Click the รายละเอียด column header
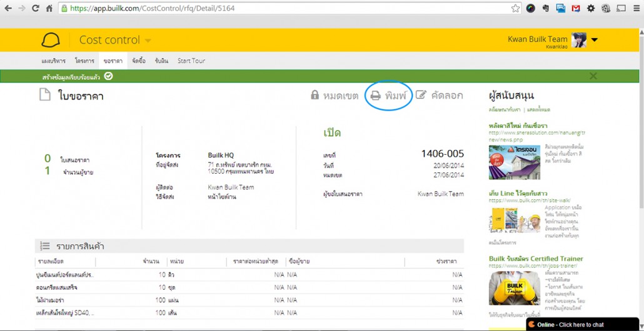This screenshot has height=331, width=644. [x=51, y=261]
